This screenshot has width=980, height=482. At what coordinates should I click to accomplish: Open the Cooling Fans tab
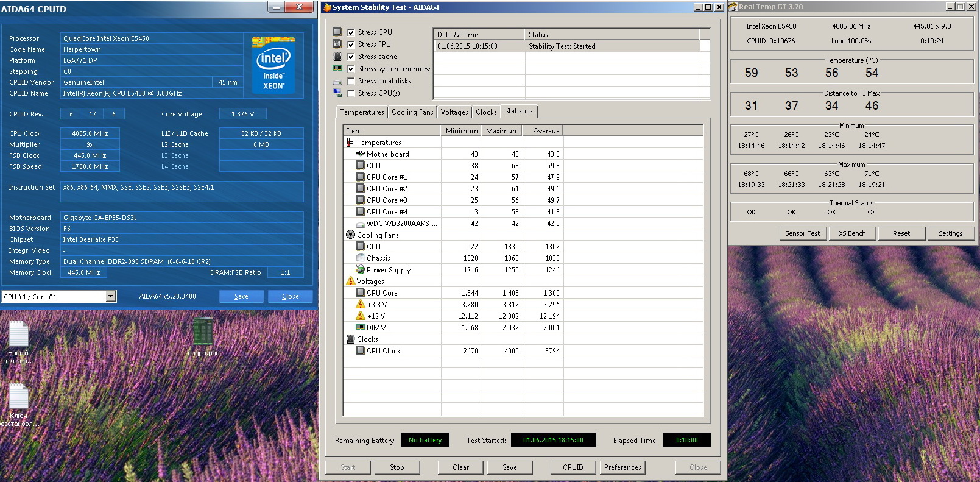point(412,112)
